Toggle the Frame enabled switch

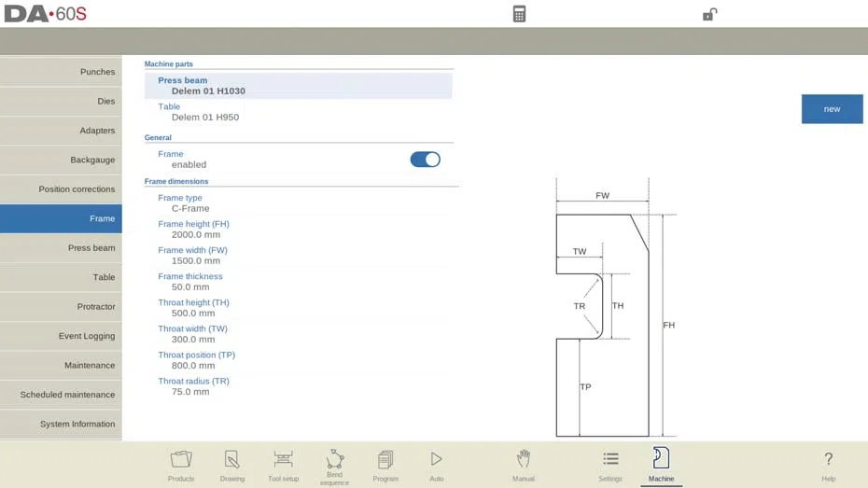coord(426,160)
